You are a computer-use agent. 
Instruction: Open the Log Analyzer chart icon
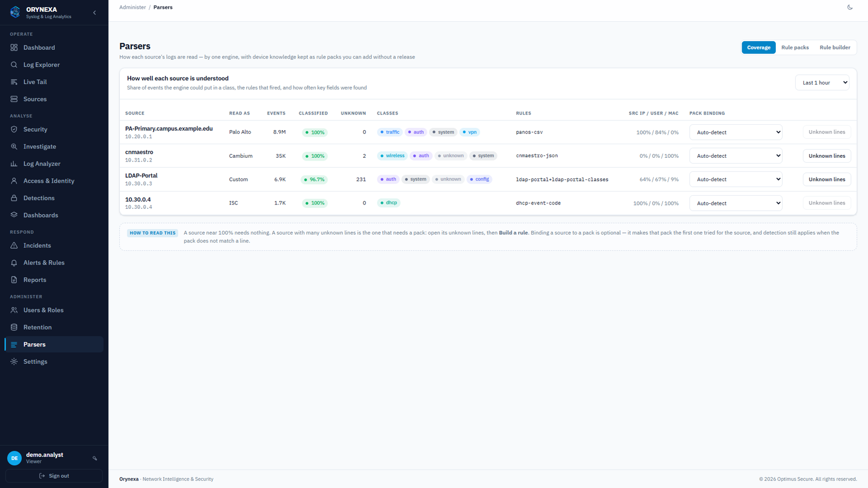[x=14, y=164]
